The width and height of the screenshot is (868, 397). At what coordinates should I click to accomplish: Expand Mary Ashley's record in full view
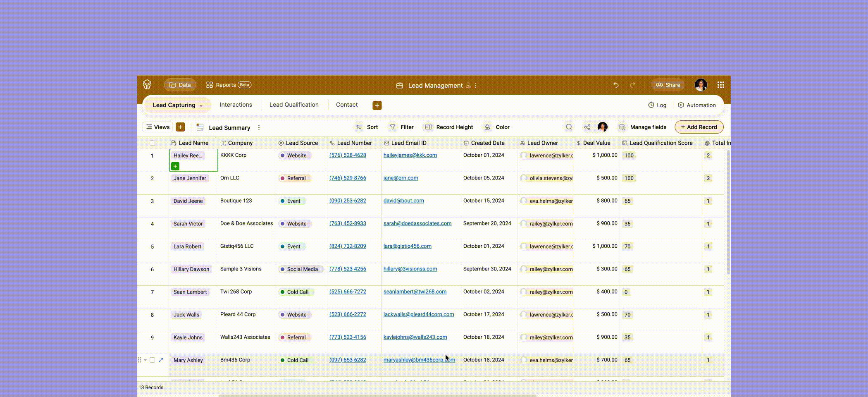click(x=161, y=360)
